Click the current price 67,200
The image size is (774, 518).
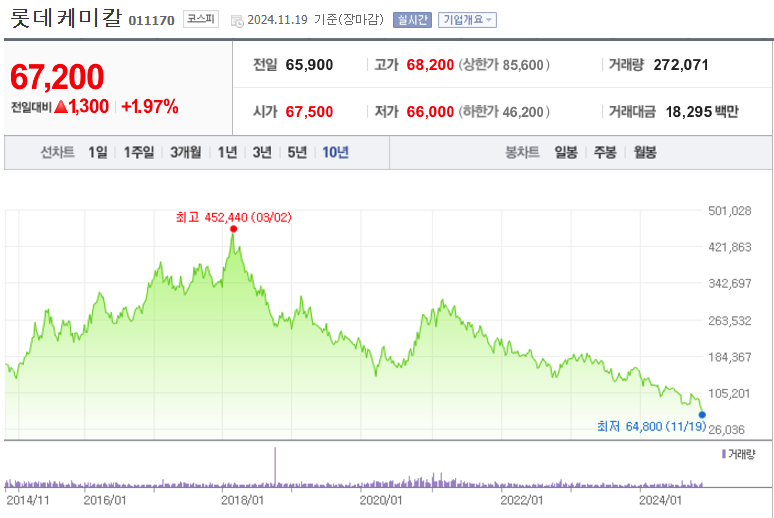[x=57, y=77]
